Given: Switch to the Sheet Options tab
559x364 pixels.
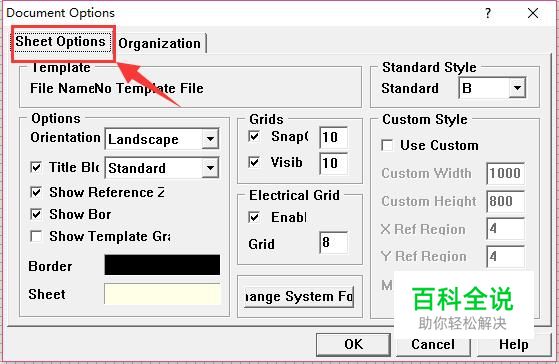Looking at the screenshot, I should [61, 42].
